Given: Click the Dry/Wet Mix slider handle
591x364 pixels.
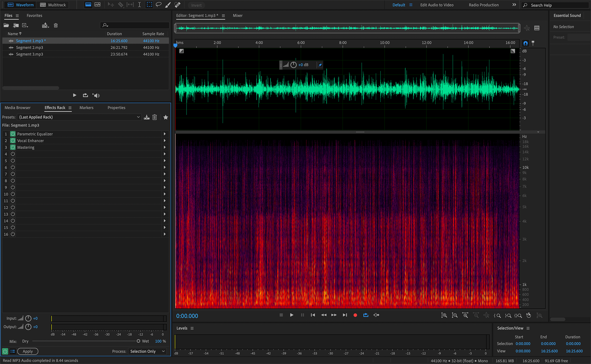Looking at the screenshot, I should click(139, 341).
